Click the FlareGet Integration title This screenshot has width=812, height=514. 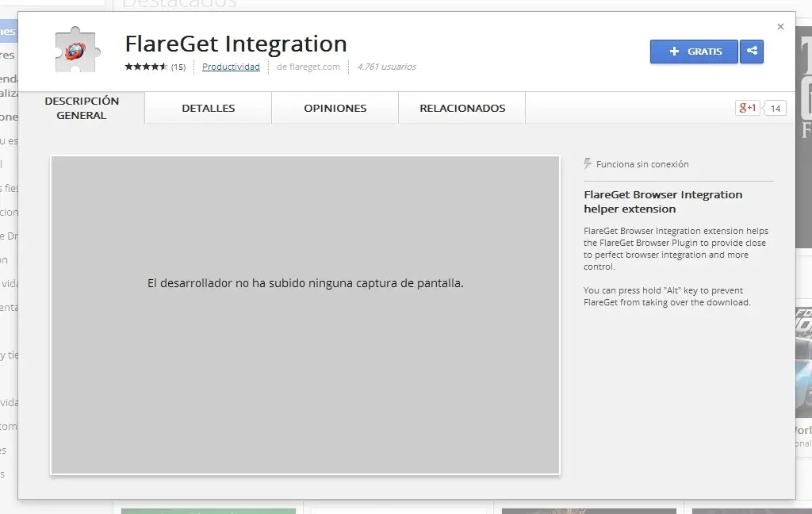point(236,44)
